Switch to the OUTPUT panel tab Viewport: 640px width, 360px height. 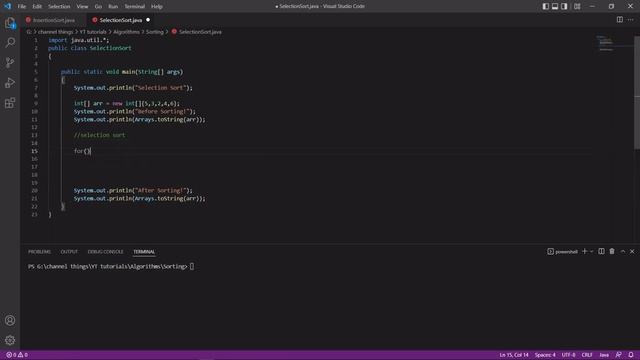pos(69,252)
